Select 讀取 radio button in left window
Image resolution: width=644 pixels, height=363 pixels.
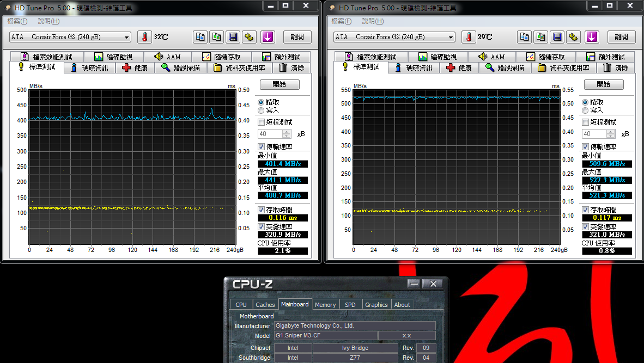(x=261, y=102)
